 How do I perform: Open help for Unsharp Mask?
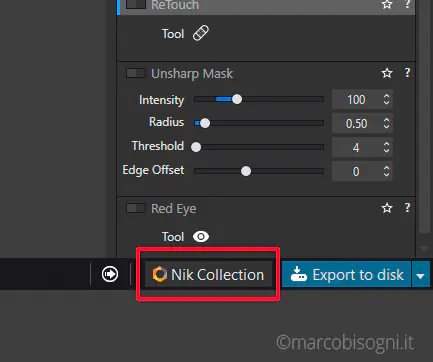(407, 73)
